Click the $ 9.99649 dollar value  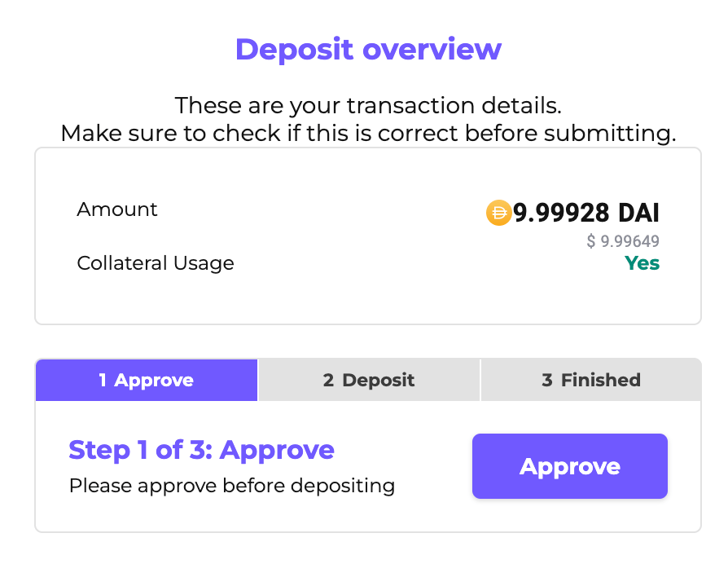[623, 241]
